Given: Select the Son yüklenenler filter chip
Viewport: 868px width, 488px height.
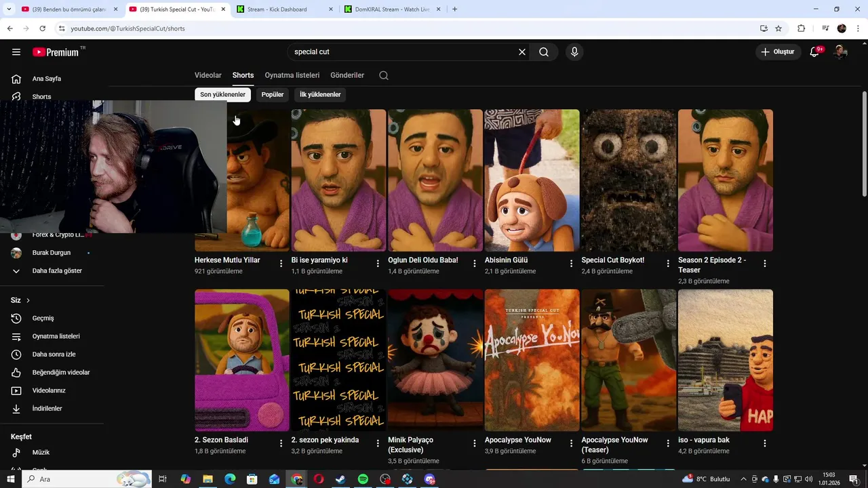Looking at the screenshot, I should (x=222, y=95).
